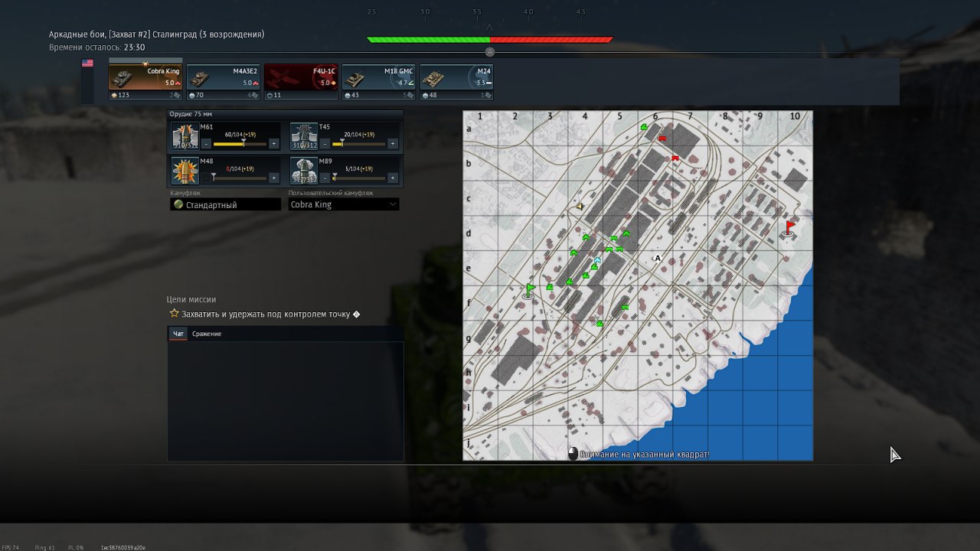Screen dimensions: 980x551
Task: Click the standard camouflage green ball icon
Action: tap(178, 204)
